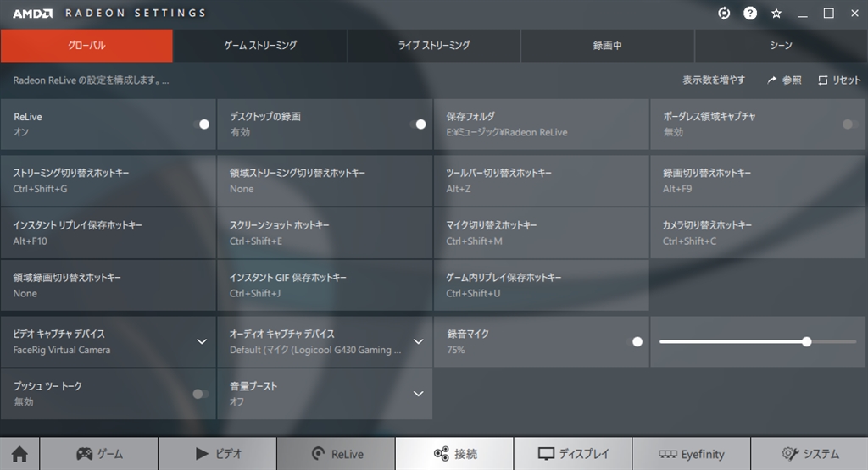Open the 録画中 tab
Screen dimensions: 868x470
click(607, 46)
